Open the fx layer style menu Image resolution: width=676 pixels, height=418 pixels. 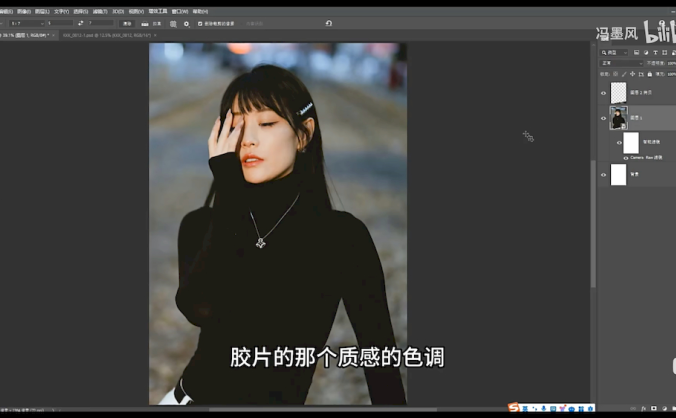[643, 408]
